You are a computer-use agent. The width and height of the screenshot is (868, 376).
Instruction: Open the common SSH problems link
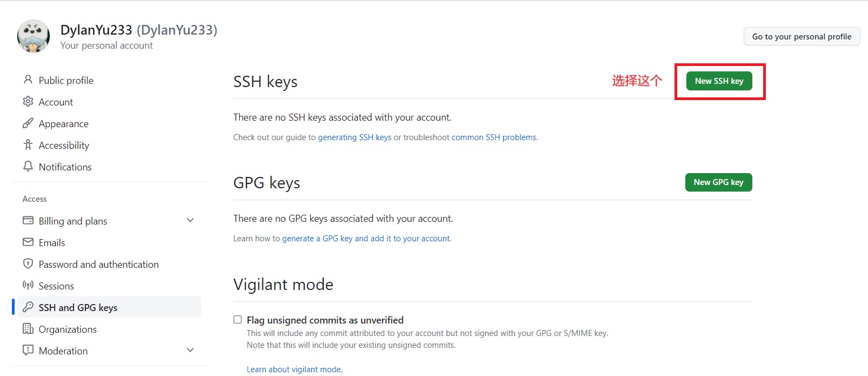tap(493, 137)
